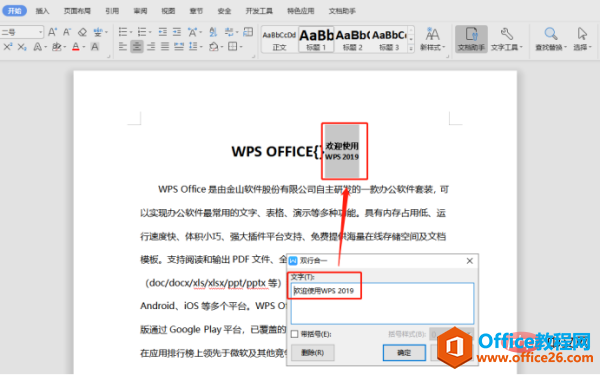The height and width of the screenshot is (375, 600).
Task: Apply red font color A icon
Action: tap(76, 47)
